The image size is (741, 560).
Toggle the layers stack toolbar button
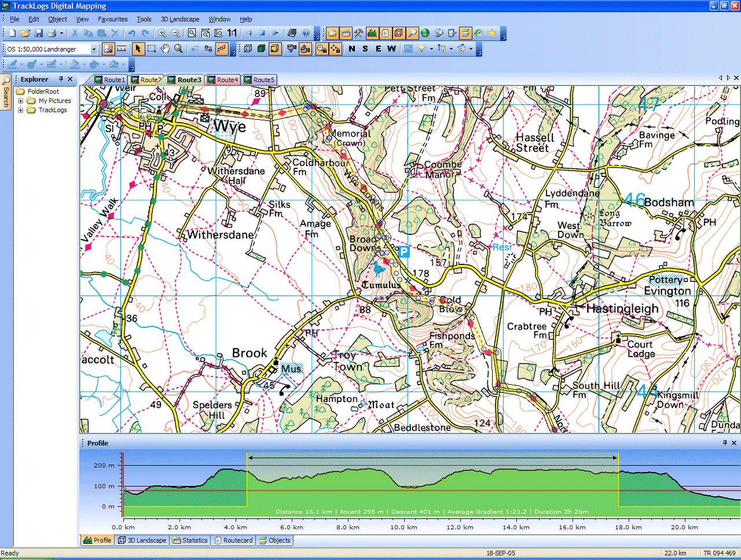(465, 33)
